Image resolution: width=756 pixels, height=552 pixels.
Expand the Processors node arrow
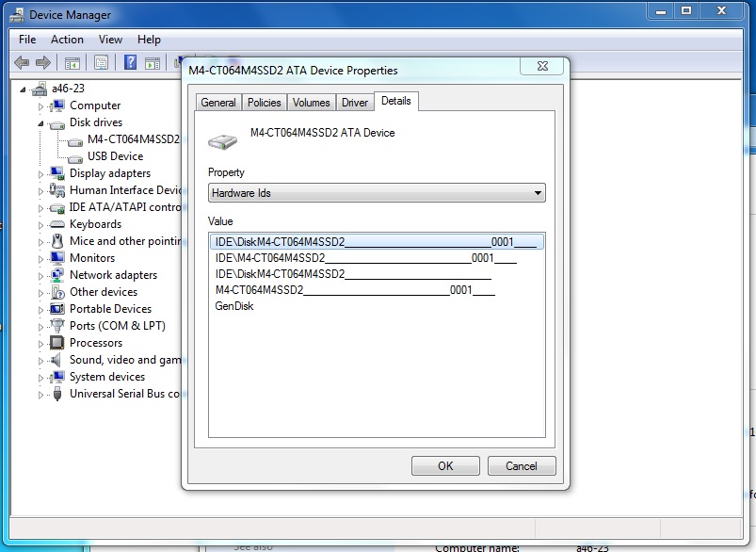tap(40, 344)
